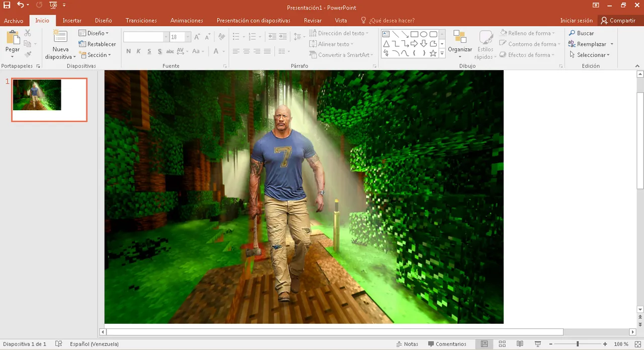
Task: Open the font size dropdown showing 18
Action: (x=188, y=37)
